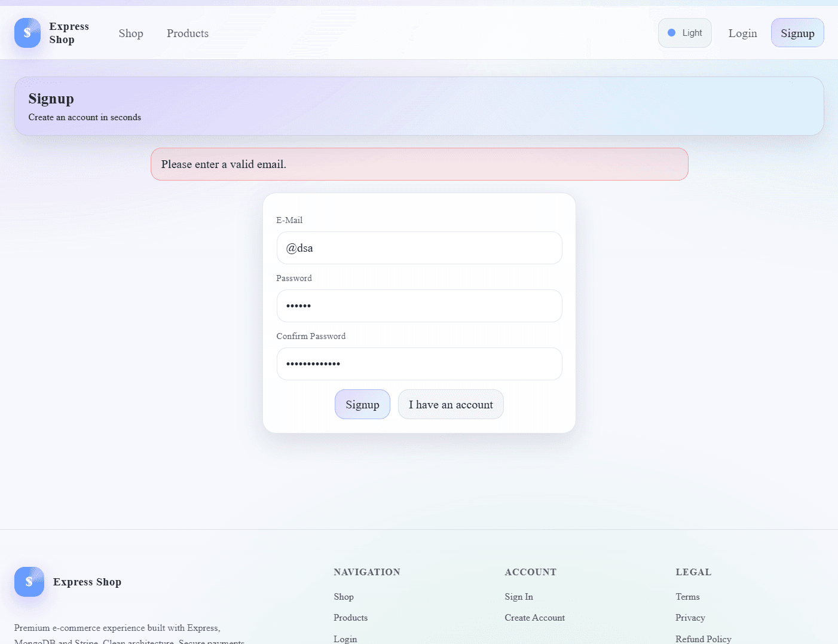This screenshot has height=644, width=838.
Task: Click the 'I have an account' button
Action: pyautogui.click(x=451, y=404)
